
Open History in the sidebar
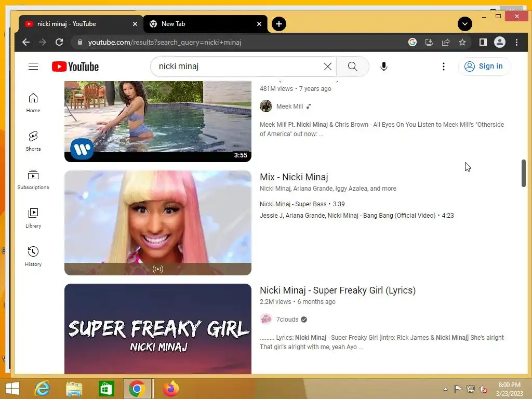click(x=33, y=257)
